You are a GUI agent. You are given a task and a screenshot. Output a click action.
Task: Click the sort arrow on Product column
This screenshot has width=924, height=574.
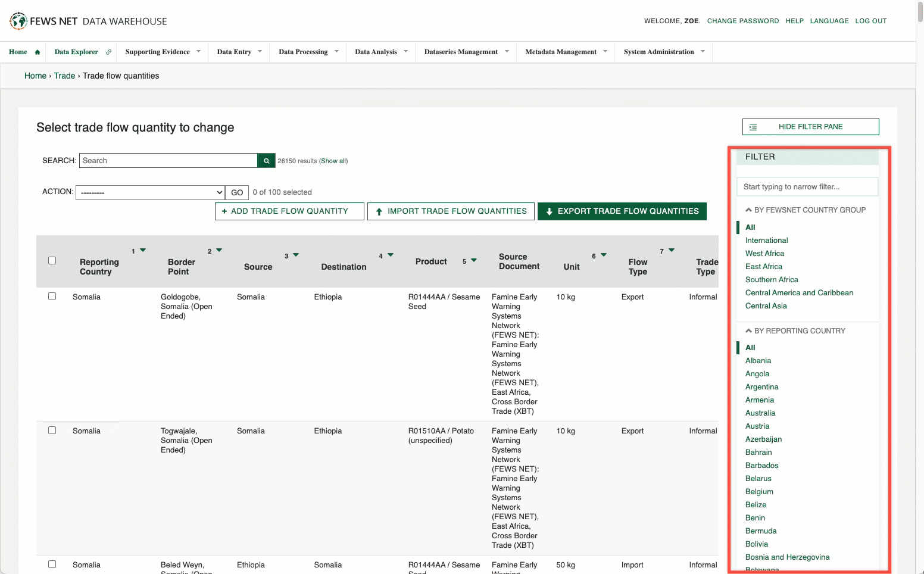(x=474, y=261)
